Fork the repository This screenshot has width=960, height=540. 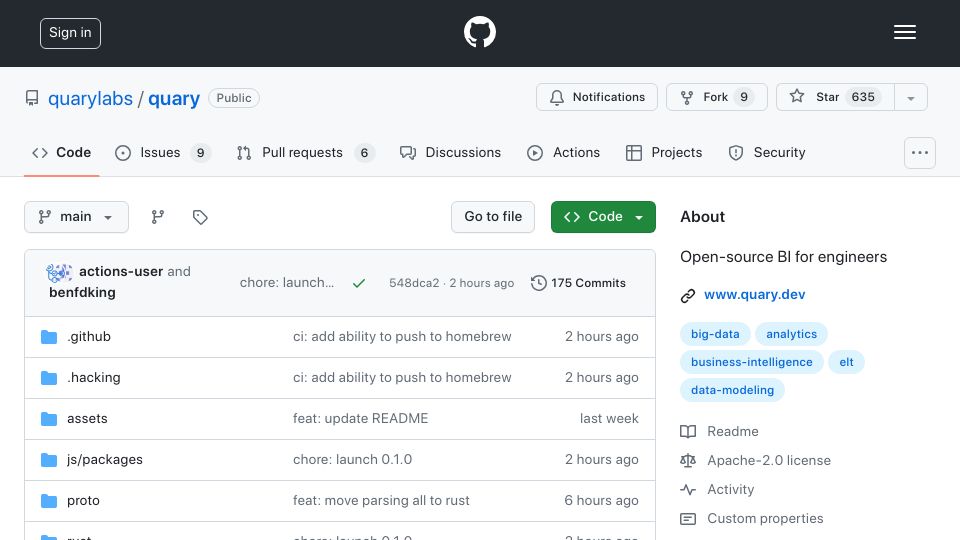click(x=716, y=97)
